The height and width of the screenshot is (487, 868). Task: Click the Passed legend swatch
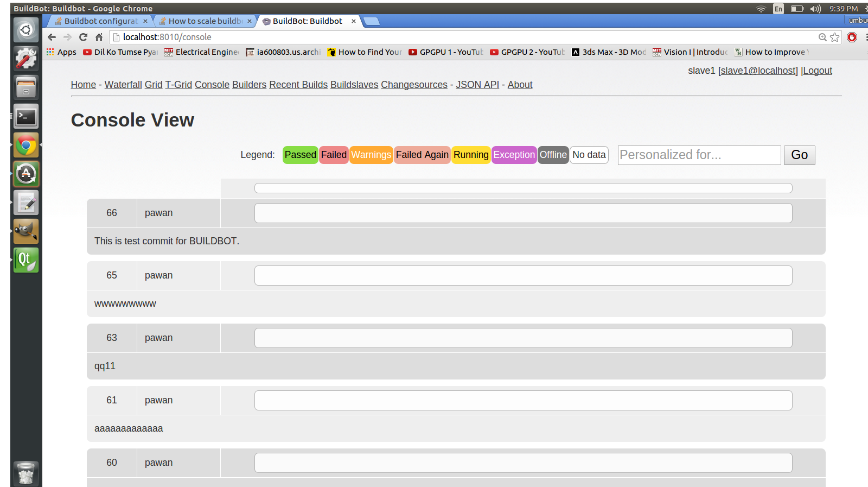(301, 155)
